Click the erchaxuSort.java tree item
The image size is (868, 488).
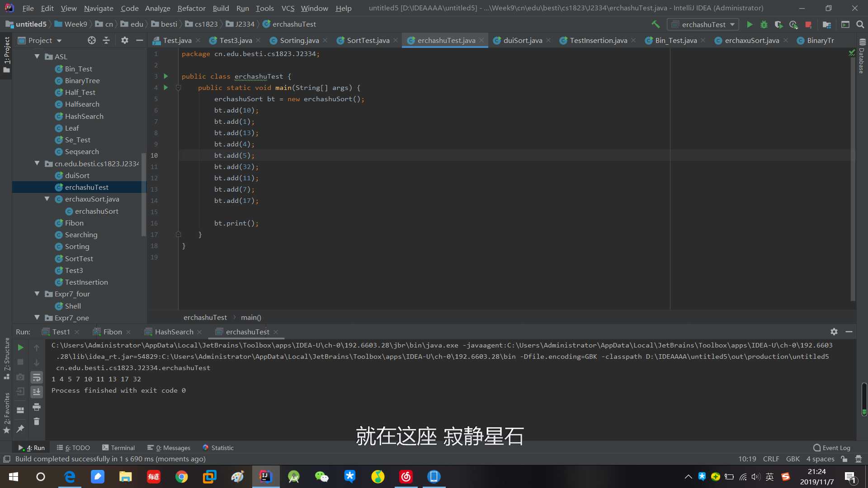click(92, 199)
